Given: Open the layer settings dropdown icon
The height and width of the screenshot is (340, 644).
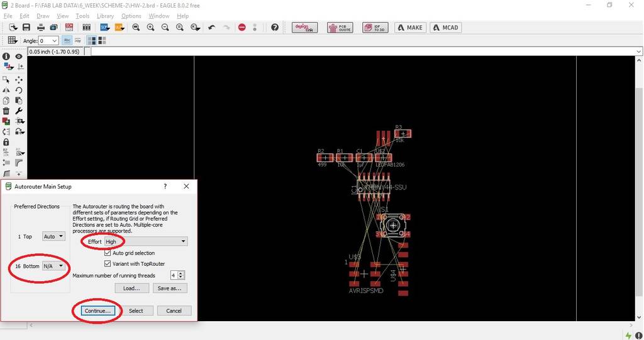Looking at the screenshot, I should click(x=8, y=67).
